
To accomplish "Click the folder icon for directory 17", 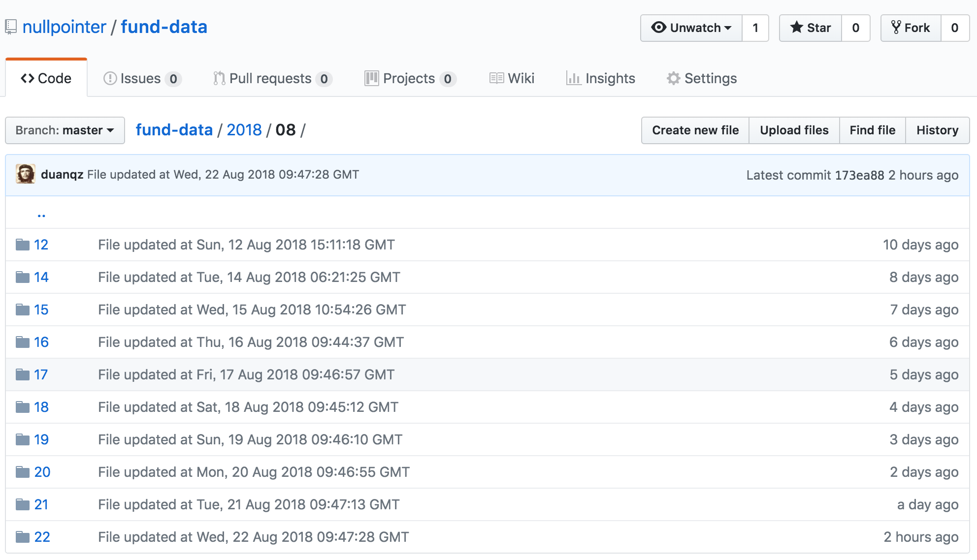I will point(23,374).
